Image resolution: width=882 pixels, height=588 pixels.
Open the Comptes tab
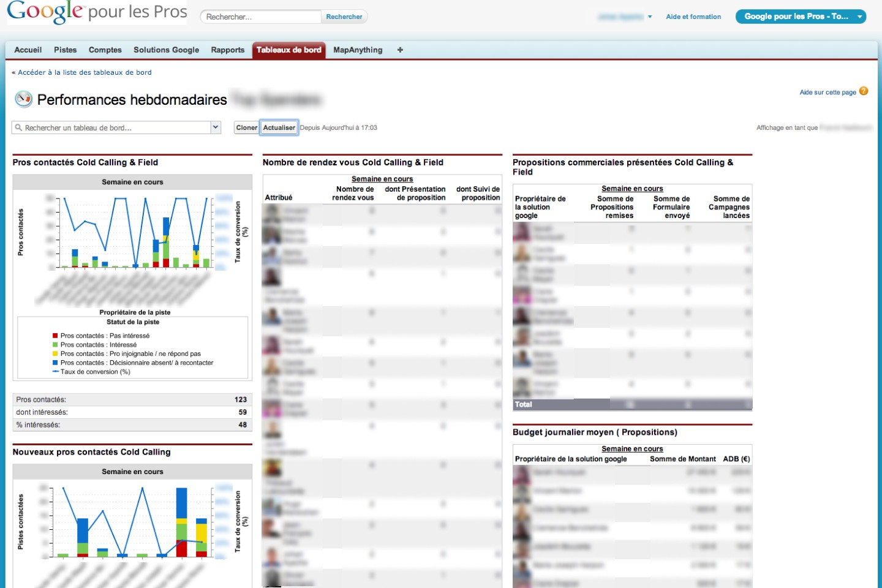tap(105, 50)
